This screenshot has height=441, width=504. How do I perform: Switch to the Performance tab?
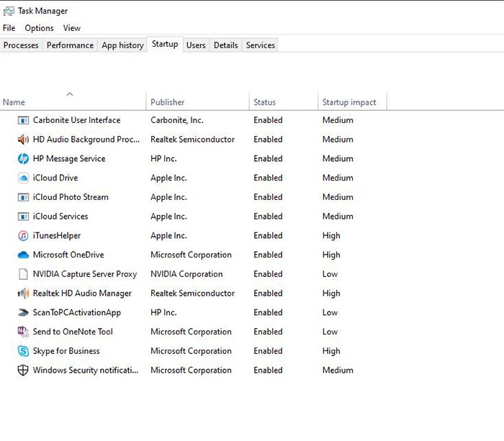pos(70,45)
